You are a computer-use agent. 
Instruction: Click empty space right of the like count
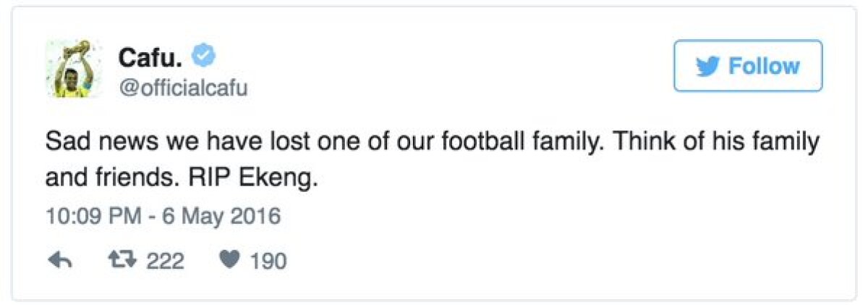[x=506, y=261]
